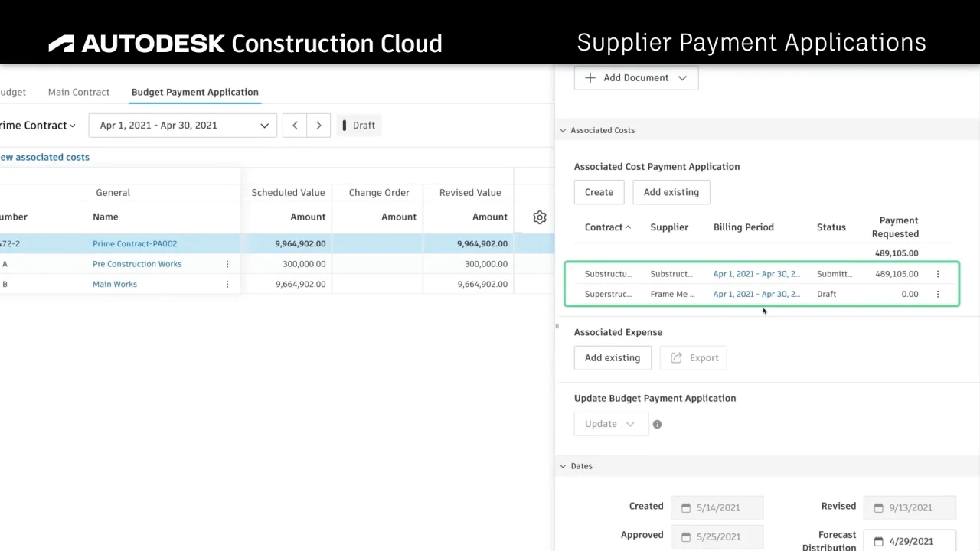
Task: Open Main Works link
Action: tap(115, 284)
